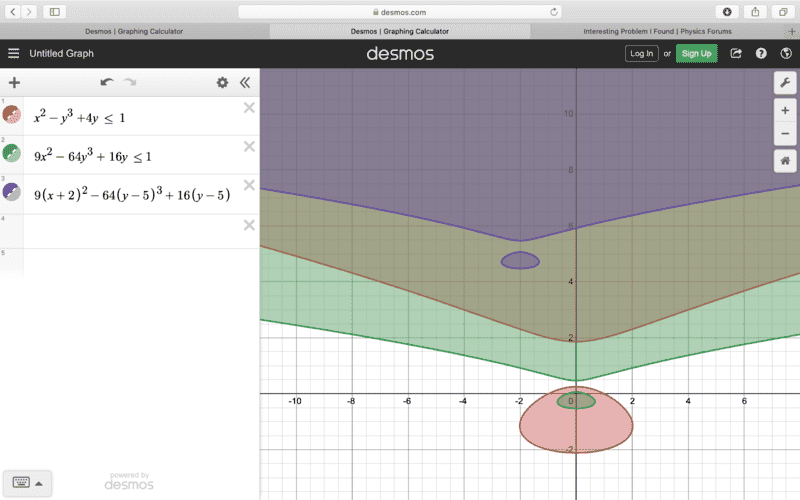
Task: Click the Log In button
Action: (641, 54)
